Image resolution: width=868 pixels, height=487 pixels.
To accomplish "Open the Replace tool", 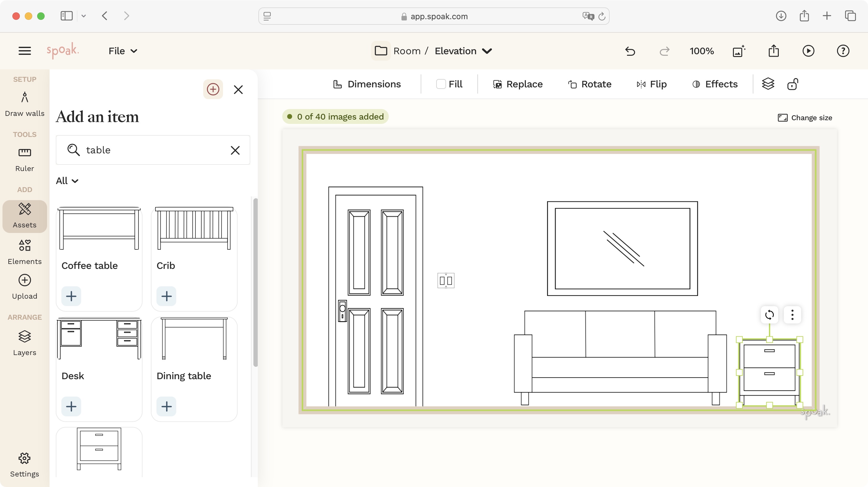I will click(x=518, y=84).
